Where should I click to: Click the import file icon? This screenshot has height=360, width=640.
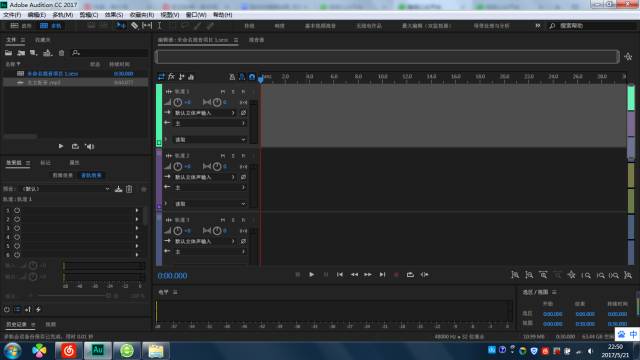[21, 53]
